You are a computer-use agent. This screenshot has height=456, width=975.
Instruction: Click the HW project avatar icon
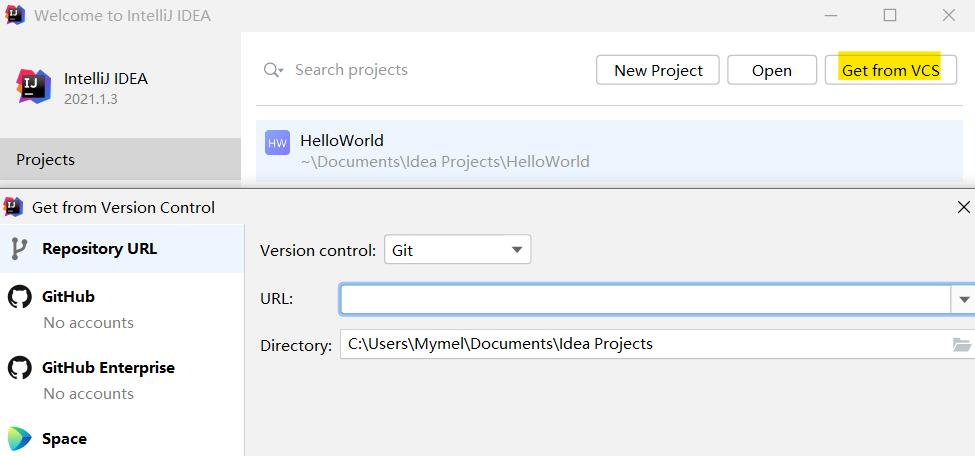(277, 142)
